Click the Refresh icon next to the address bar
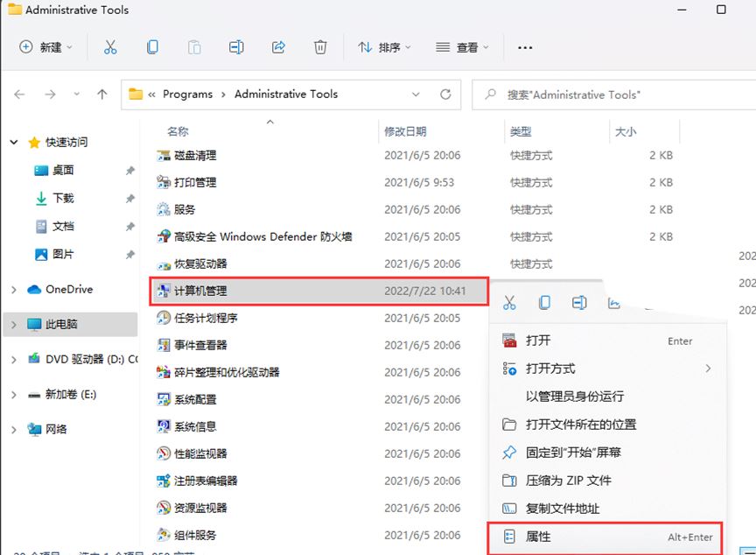The image size is (756, 555). point(446,94)
